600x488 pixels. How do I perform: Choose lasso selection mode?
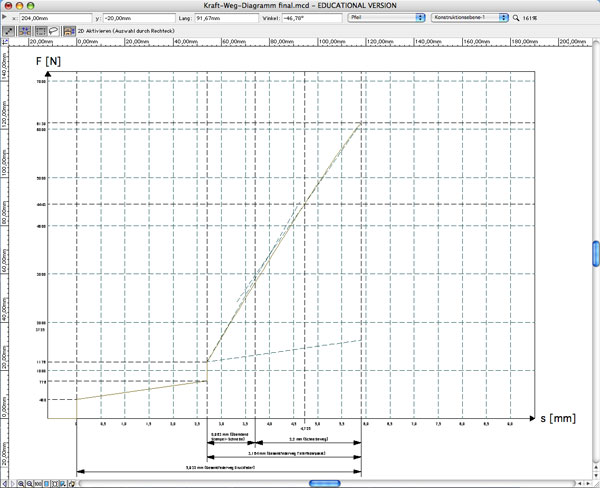[x=54, y=31]
